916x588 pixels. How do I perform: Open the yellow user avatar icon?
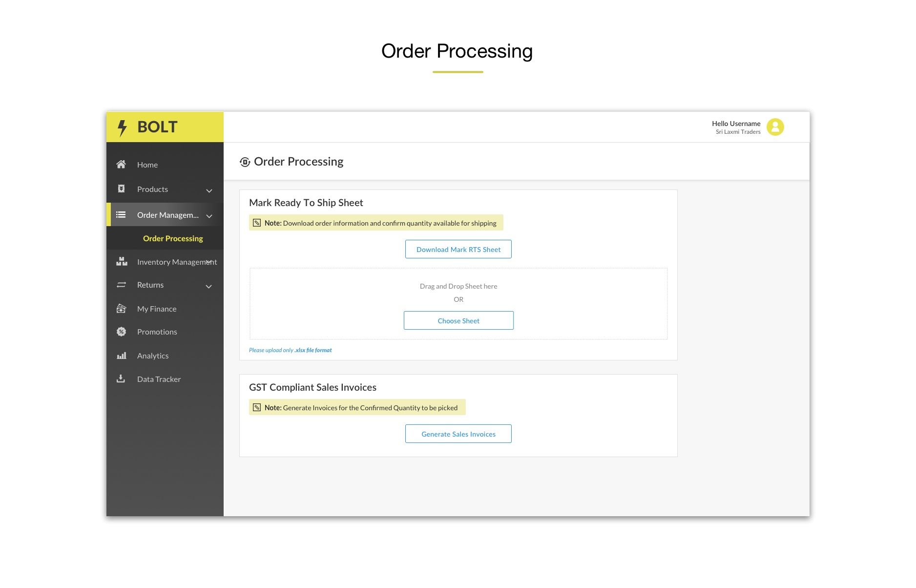(x=775, y=127)
